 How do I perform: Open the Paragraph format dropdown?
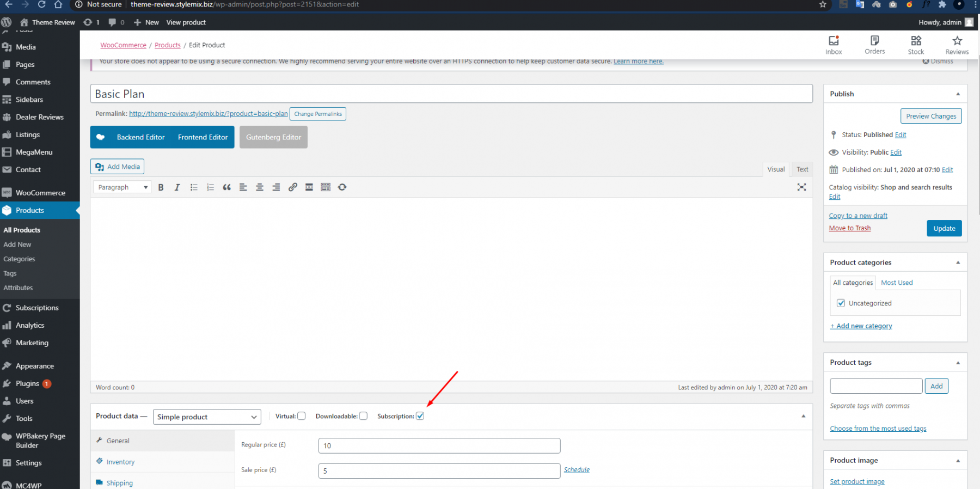[122, 187]
